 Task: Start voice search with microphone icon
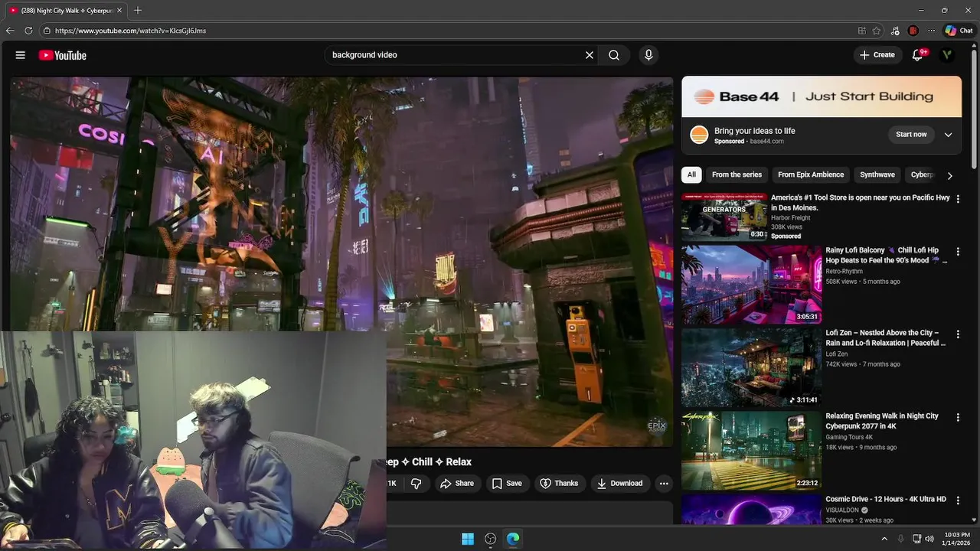[x=648, y=55]
